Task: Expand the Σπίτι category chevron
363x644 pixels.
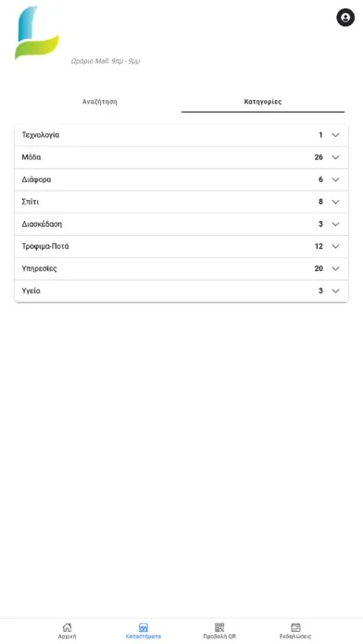Action: click(x=335, y=202)
